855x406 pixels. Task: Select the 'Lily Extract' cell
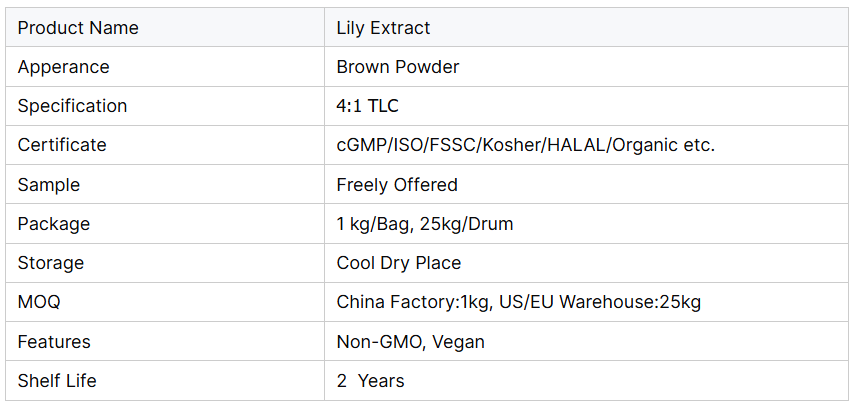[x=383, y=28]
